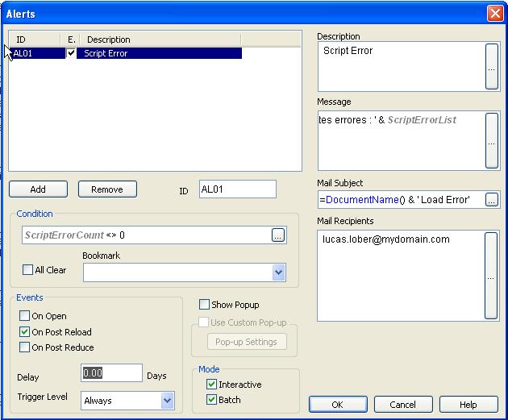This screenshot has width=508, height=420.
Task: Click the E. column header
Action: click(71, 40)
